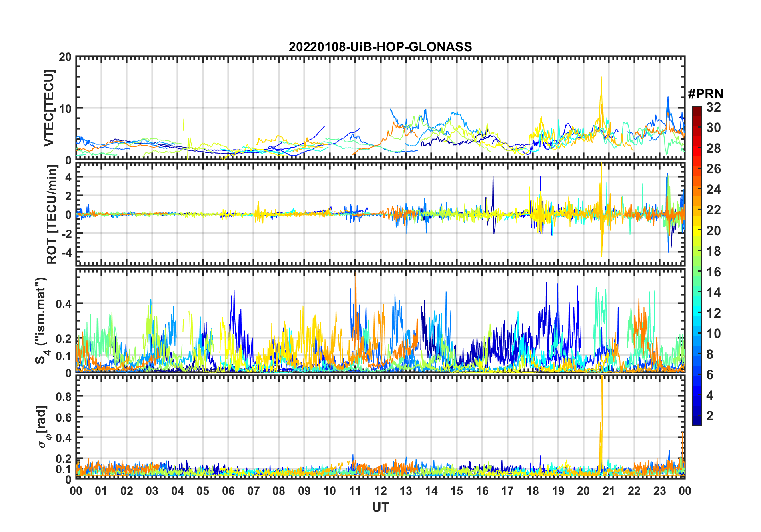Click the sigma-phi [rad] y-axis label

click(x=43, y=427)
